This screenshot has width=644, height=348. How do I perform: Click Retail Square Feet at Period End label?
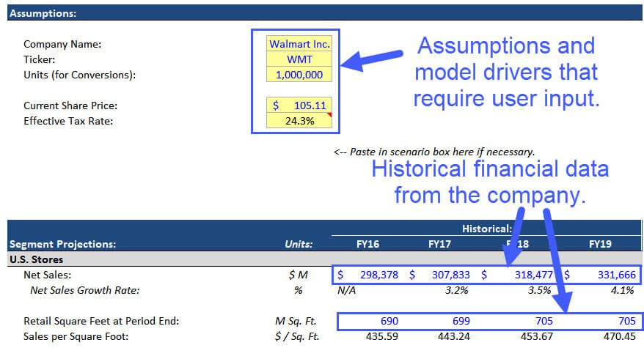[x=101, y=322]
